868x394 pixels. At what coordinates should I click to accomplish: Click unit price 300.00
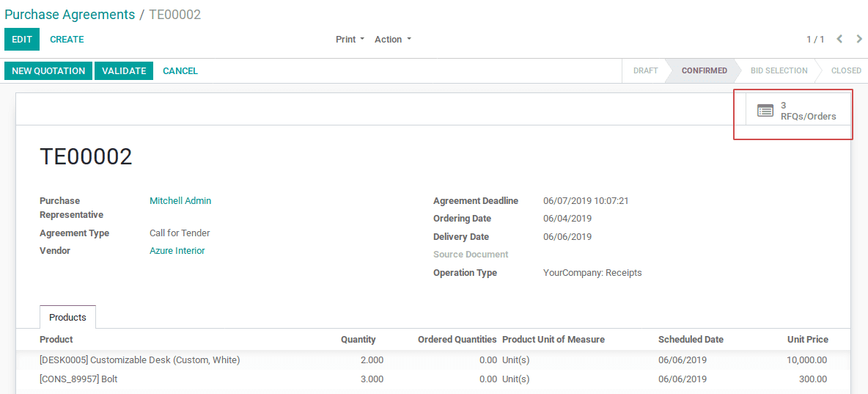coord(813,379)
